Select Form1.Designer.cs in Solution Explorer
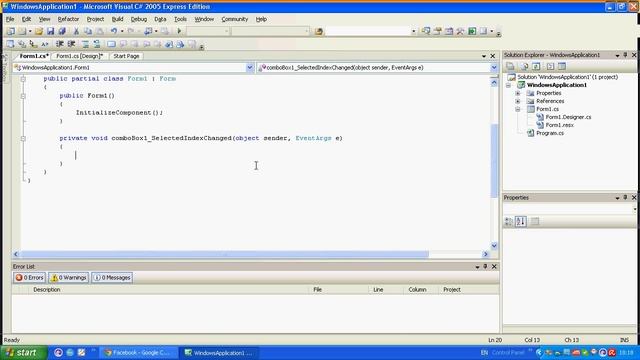 pyautogui.click(x=568, y=117)
